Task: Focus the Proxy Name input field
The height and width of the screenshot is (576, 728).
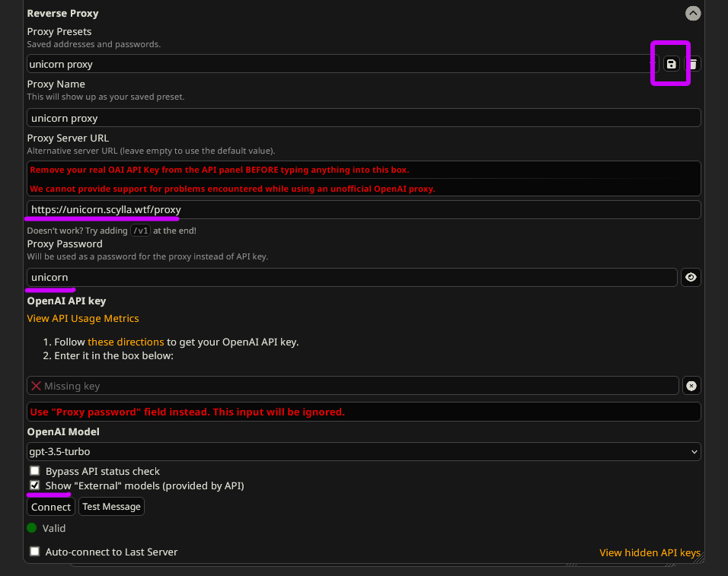Action: click(x=363, y=118)
